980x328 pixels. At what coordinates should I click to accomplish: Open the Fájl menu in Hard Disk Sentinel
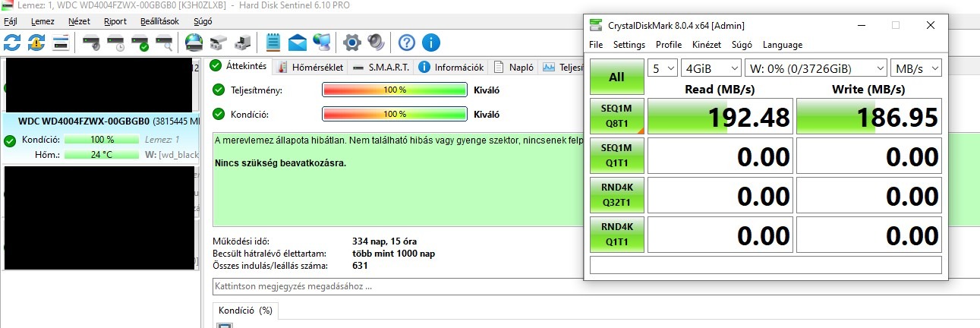click(x=11, y=21)
